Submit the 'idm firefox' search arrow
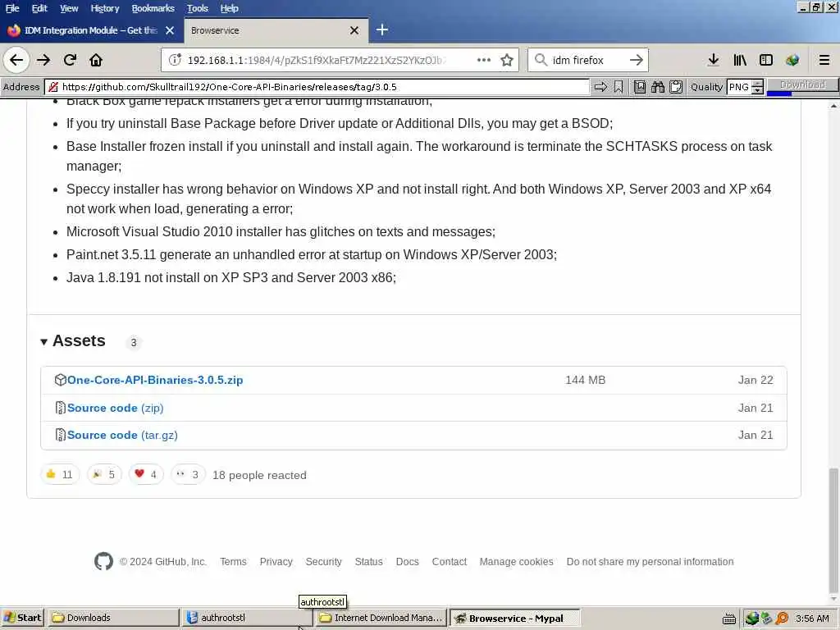The width and height of the screenshot is (840, 630). tap(637, 60)
